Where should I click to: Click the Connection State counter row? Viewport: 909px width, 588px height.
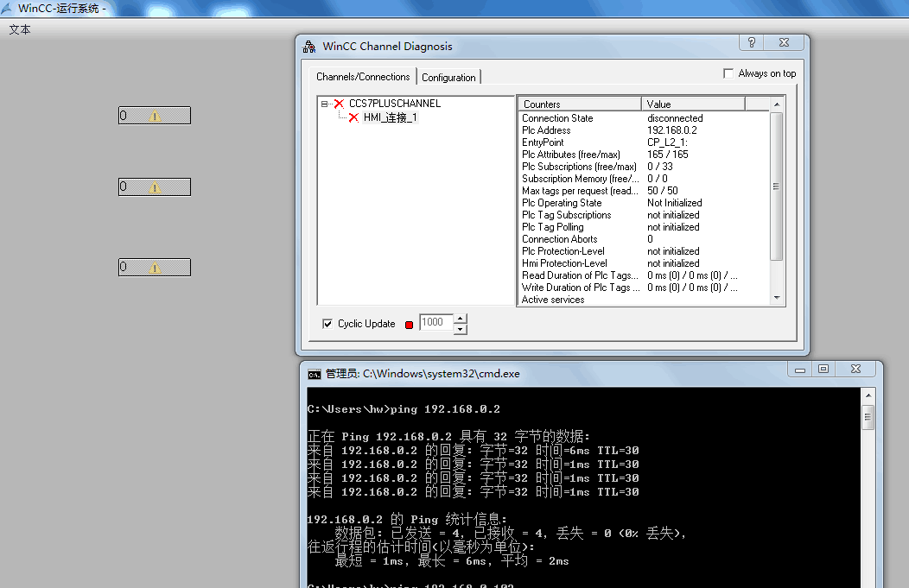point(644,118)
